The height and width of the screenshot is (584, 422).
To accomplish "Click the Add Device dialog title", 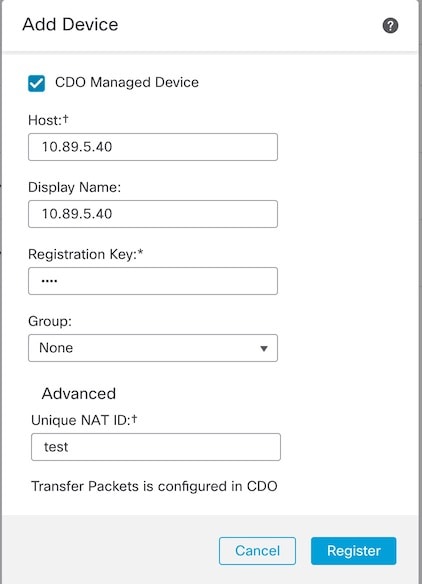I will (70, 25).
